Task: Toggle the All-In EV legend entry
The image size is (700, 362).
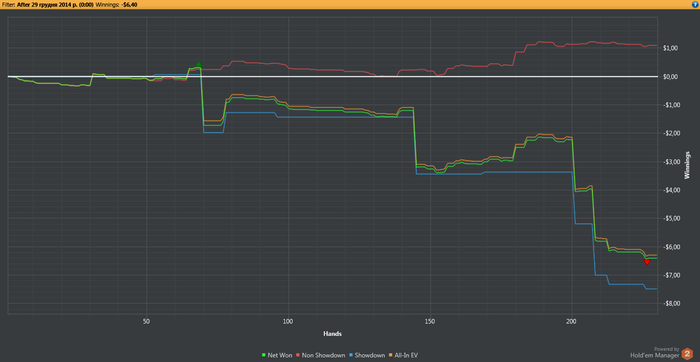Action: click(403, 355)
